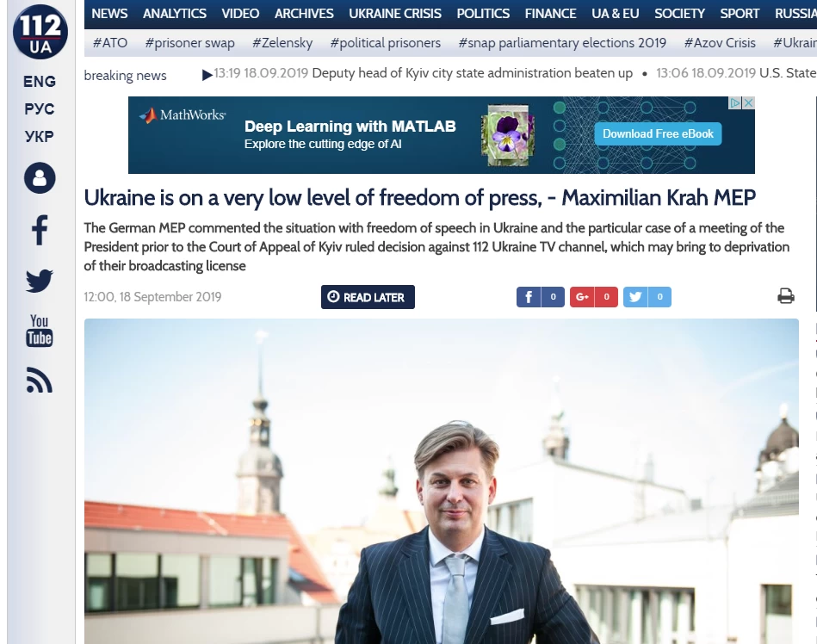Switch site language to УКР

[x=39, y=137]
